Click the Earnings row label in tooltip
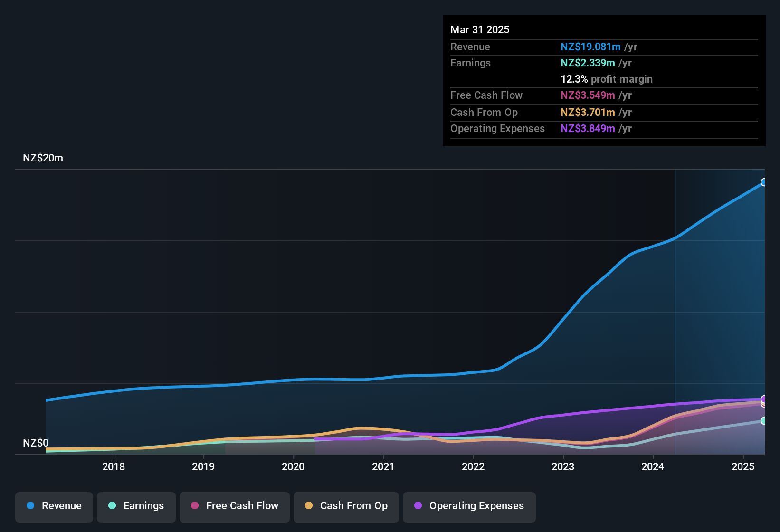The height and width of the screenshot is (532, 780). [470, 63]
